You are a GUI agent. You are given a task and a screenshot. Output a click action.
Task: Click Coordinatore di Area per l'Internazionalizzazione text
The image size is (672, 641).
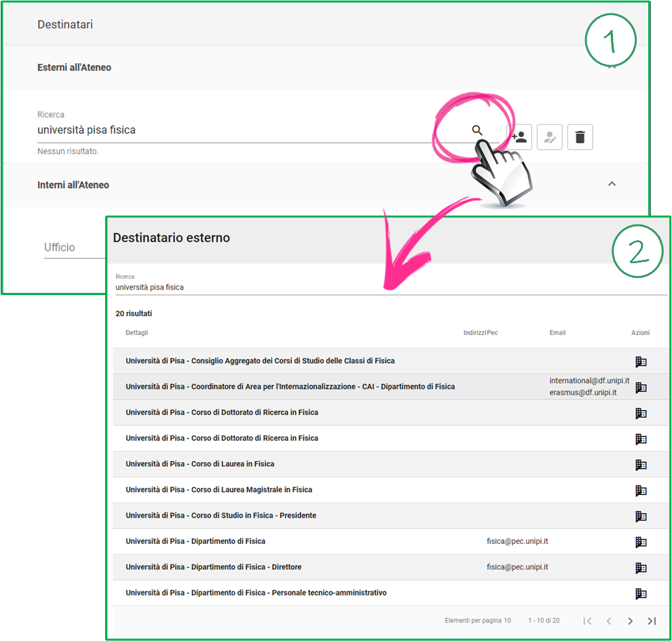click(274, 387)
